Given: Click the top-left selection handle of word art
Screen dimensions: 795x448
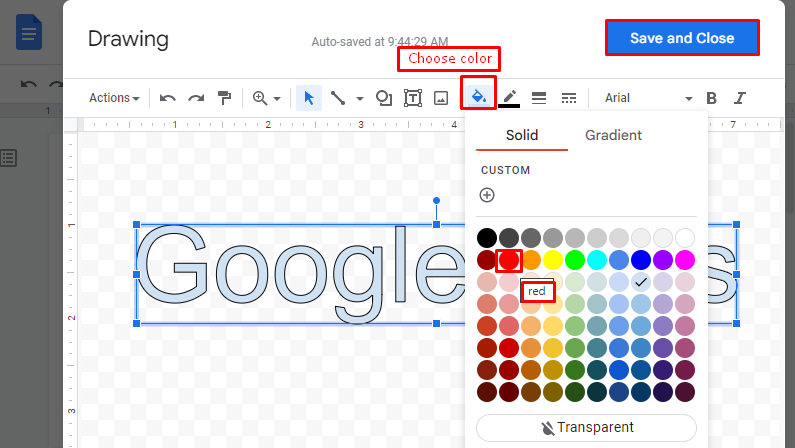Looking at the screenshot, I should click(x=136, y=225).
